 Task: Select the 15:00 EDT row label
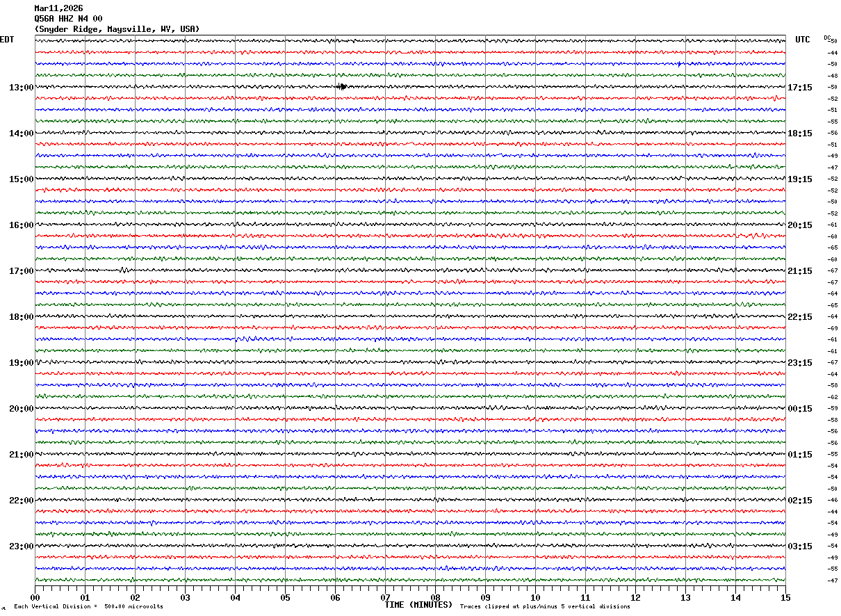click(x=21, y=179)
